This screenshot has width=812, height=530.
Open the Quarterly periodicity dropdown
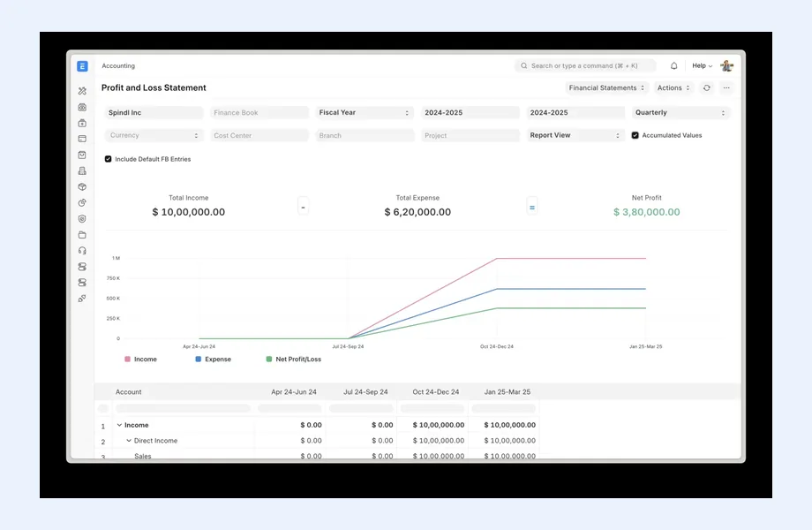[680, 112]
